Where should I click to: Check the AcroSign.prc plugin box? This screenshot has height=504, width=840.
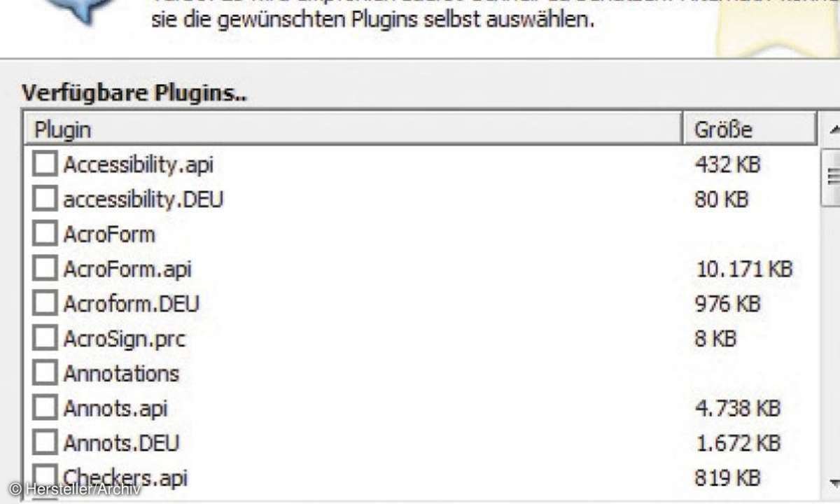[x=45, y=339]
